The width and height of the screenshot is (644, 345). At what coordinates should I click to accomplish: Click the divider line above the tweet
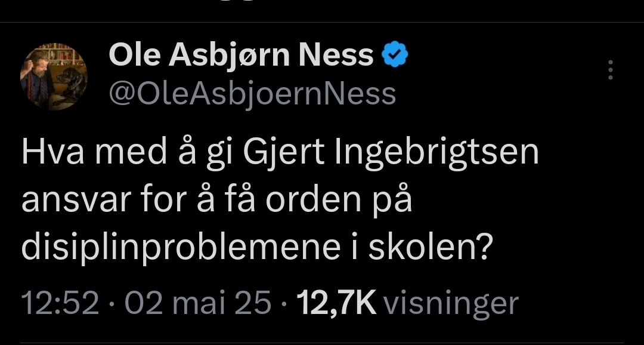(x=322, y=23)
